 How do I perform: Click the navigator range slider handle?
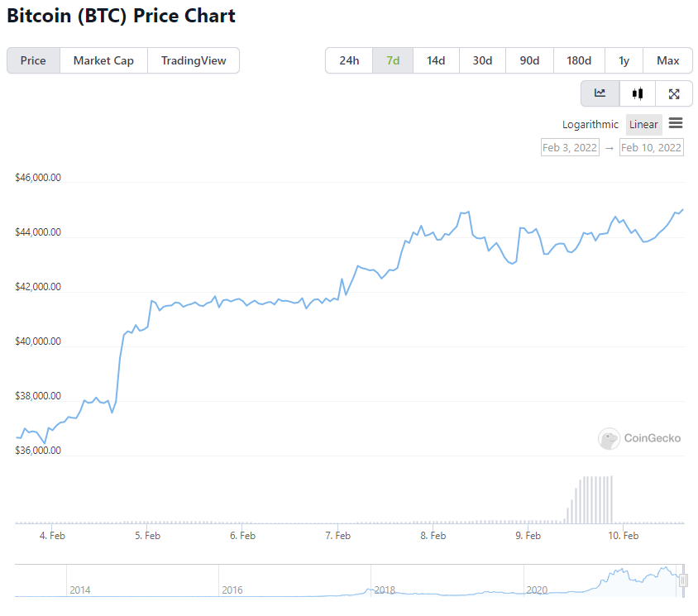683,581
